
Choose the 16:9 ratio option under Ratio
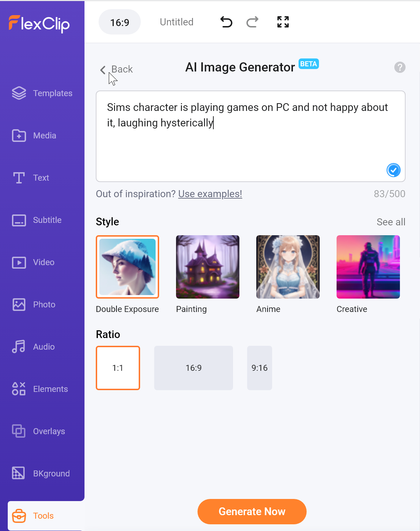(x=194, y=368)
